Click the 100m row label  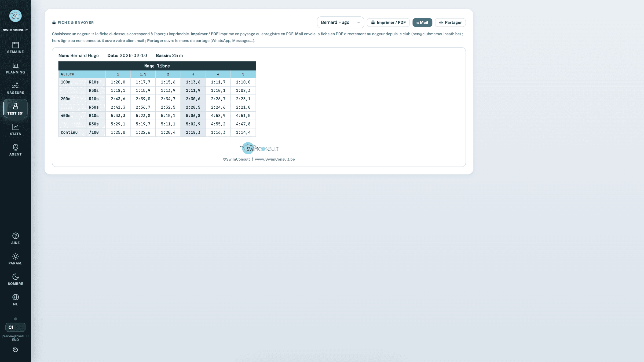72,82
